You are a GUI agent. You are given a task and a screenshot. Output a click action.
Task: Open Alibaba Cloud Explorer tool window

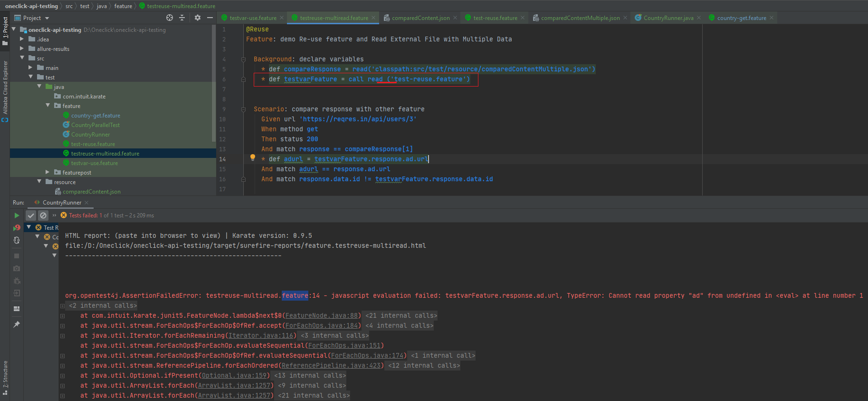coord(5,91)
